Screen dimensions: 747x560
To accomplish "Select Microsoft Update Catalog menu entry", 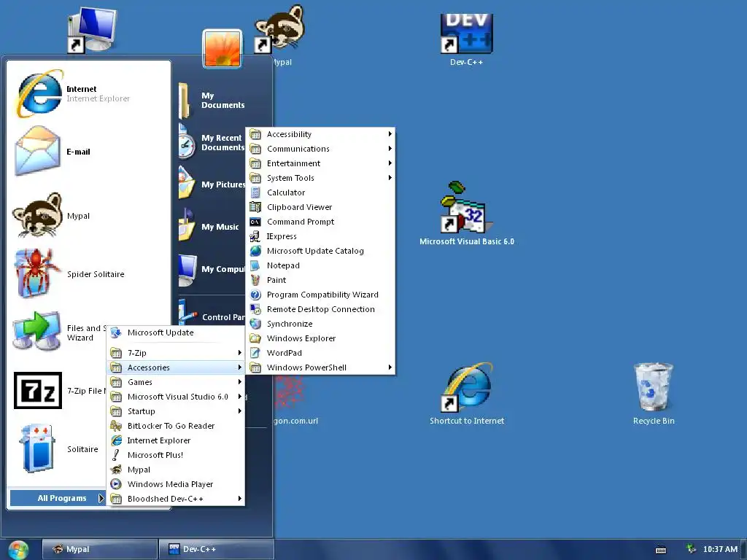I will pyautogui.click(x=321, y=251).
